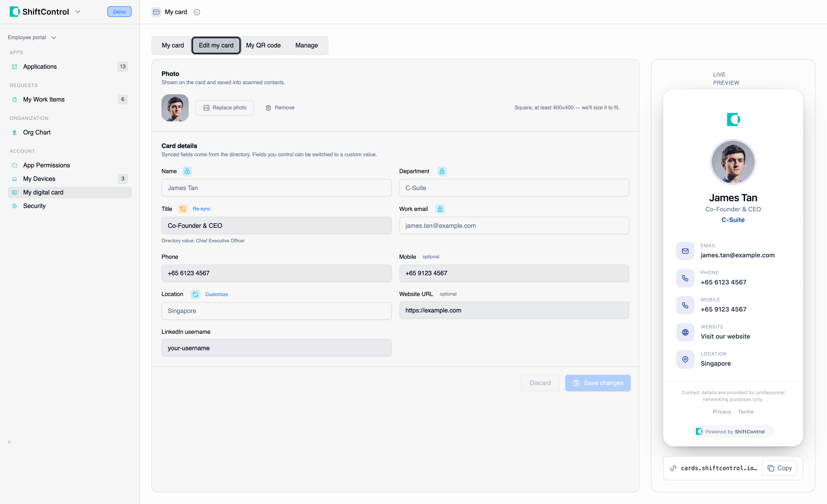Click the lock icon next to Name
The height and width of the screenshot is (504, 827).
coord(187,171)
